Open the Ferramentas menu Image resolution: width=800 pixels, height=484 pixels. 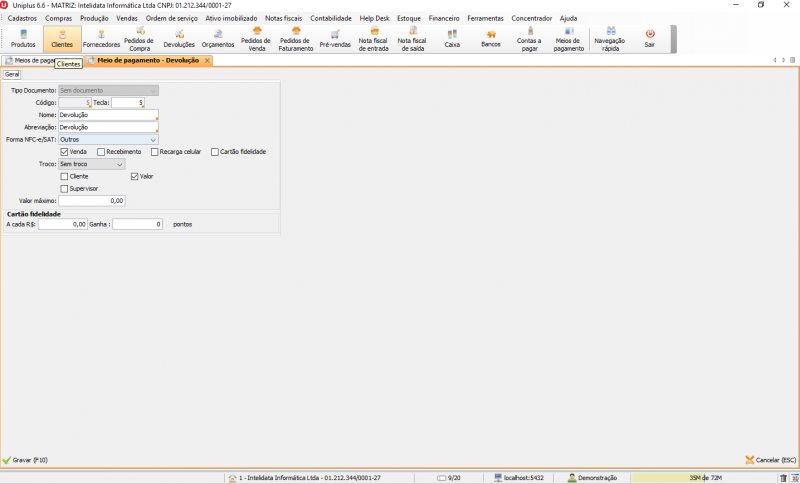click(x=485, y=18)
